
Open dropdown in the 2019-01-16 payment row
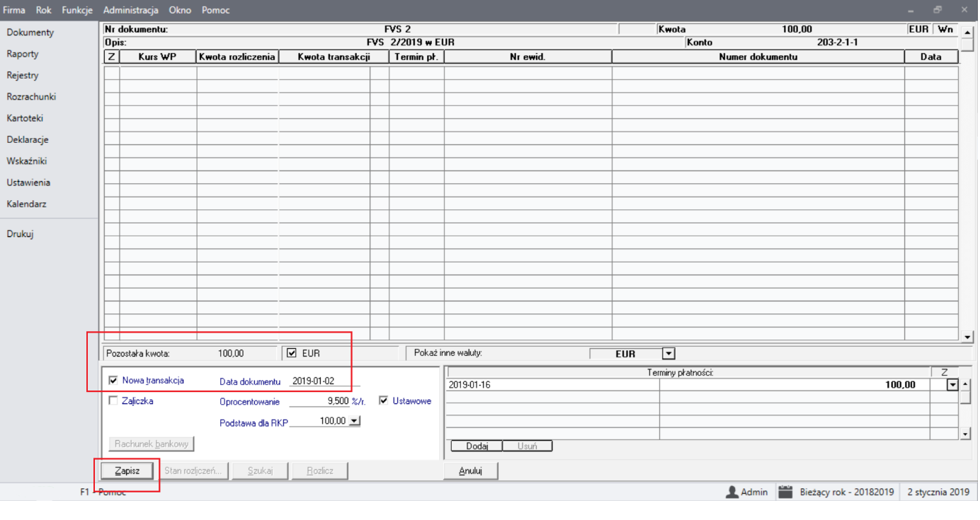[952, 385]
